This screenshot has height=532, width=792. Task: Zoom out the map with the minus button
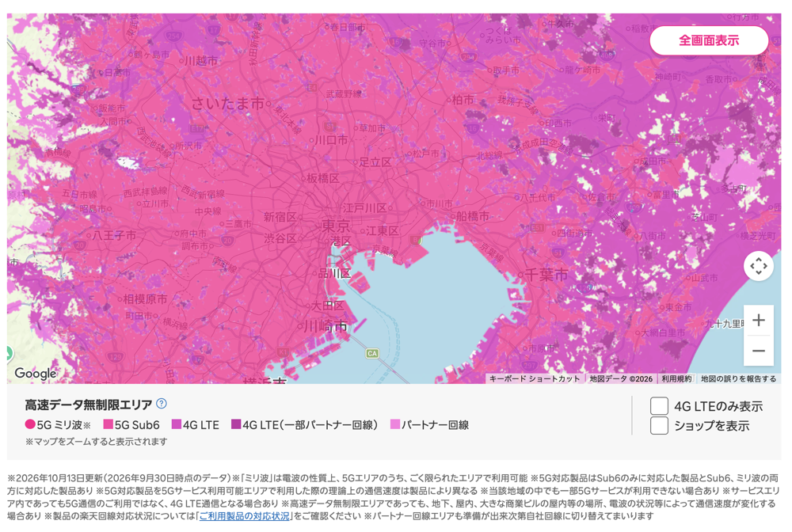tap(758, 351)
